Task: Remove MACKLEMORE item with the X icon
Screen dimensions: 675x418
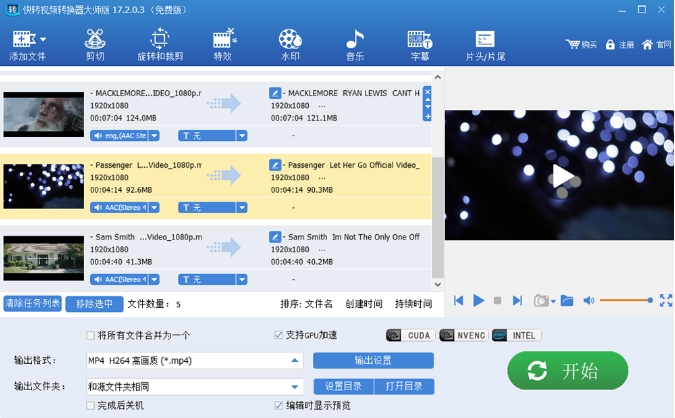Action: pos(427,91)
